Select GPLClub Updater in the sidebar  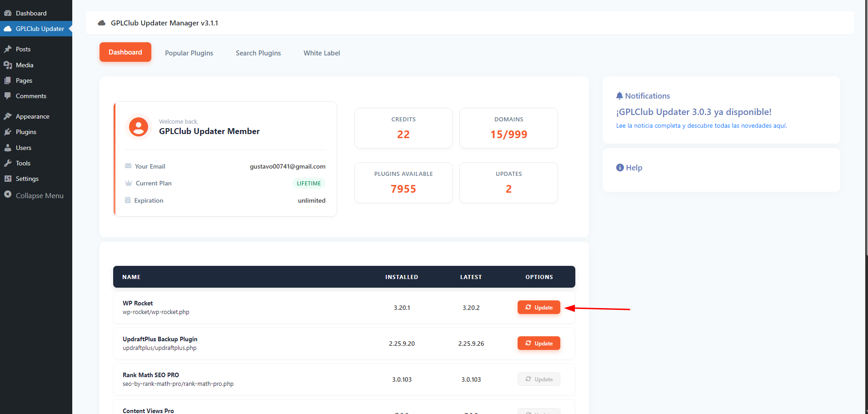(x=36, y=29)
